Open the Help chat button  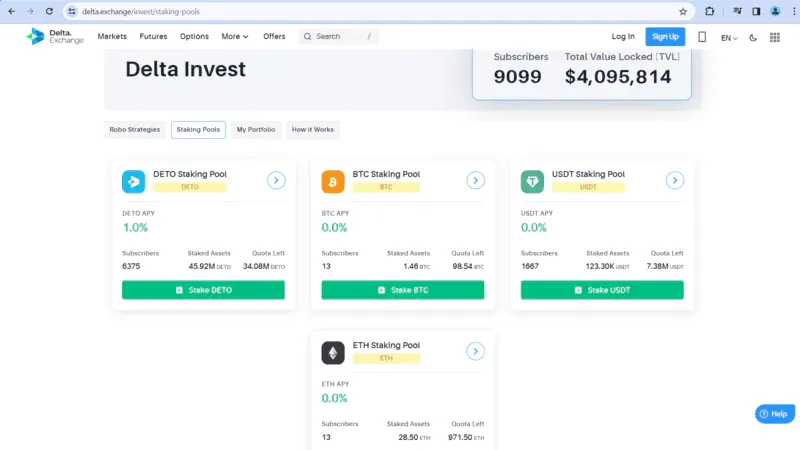(x=774, y=414)
